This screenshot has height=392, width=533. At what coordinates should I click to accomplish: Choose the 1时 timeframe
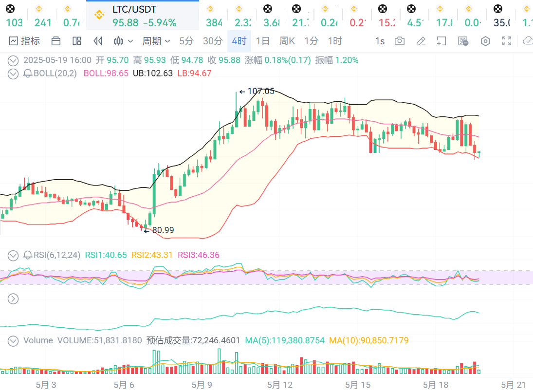click(x=335, y=41)
